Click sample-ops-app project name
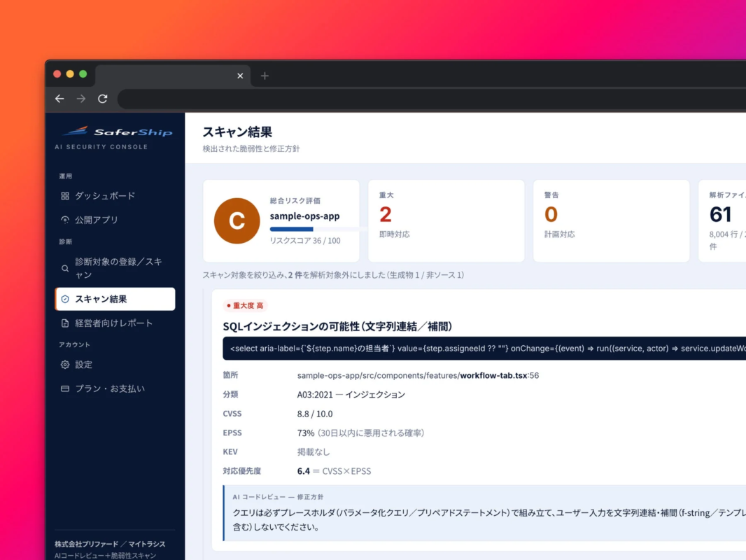This screenshot has width=746, height=560. 304,216
